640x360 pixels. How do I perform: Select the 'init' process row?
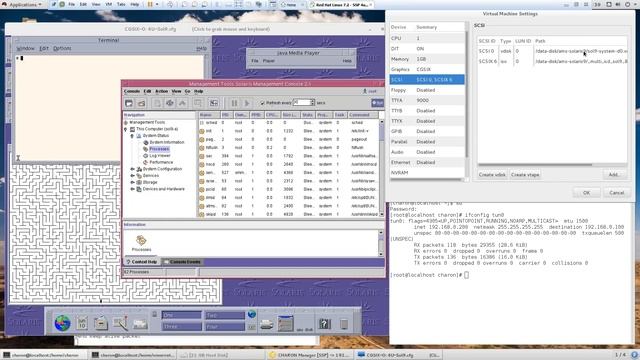point(289,131)
